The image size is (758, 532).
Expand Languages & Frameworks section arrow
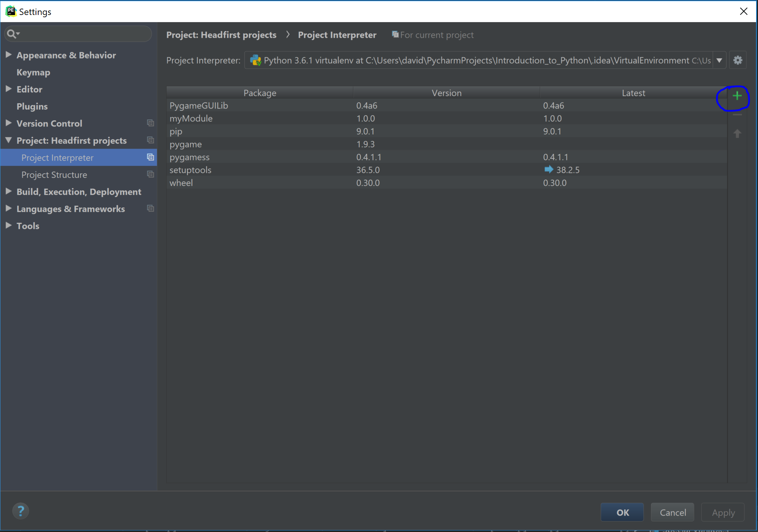click(x=9, y=209)
